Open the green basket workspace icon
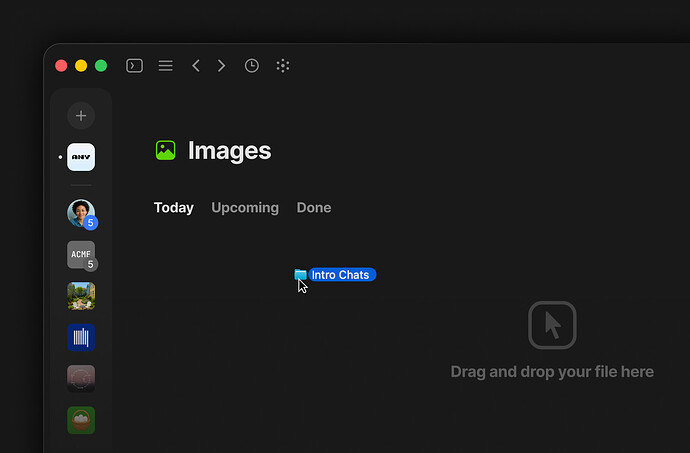 81,420
